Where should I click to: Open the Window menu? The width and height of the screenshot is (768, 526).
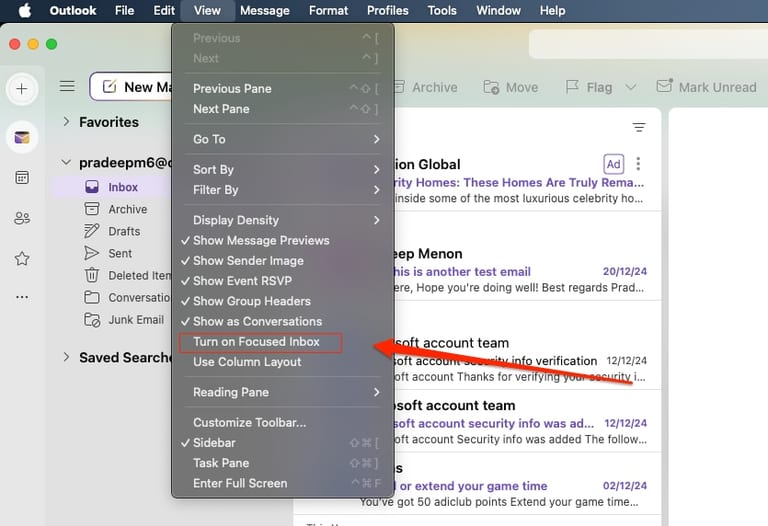coord(498,10)
